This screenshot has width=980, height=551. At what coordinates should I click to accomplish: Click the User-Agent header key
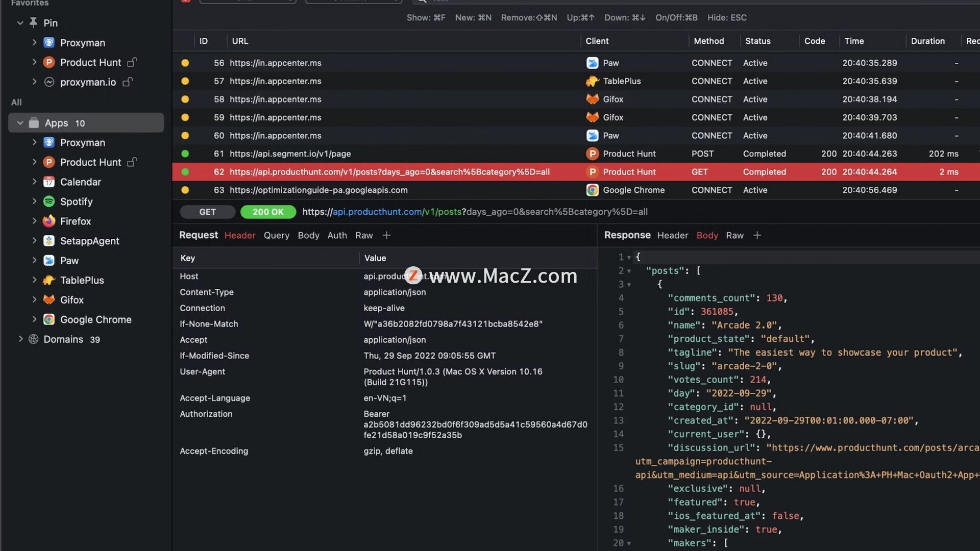click(202, 371)
